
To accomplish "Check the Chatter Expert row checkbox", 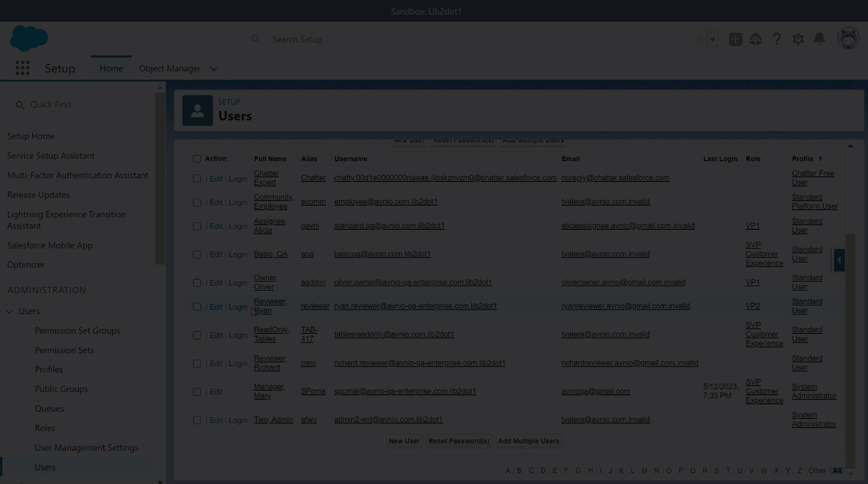I will click(x=197, y=179).
